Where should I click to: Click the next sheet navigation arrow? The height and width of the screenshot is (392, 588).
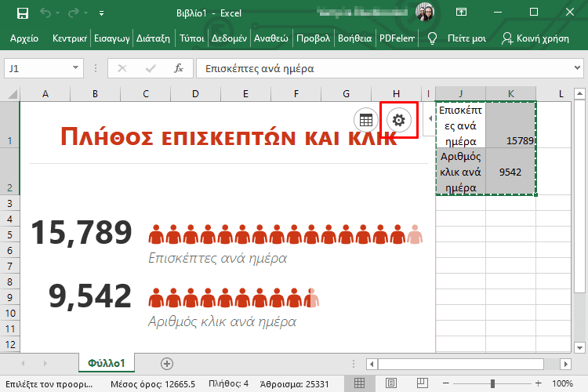tap(45, 363)
